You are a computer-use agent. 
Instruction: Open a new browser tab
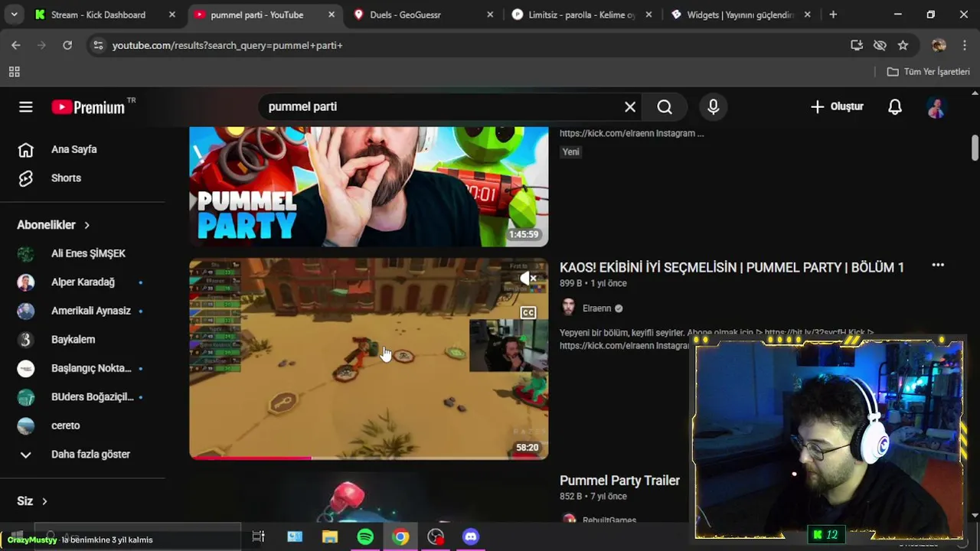(x=833, y=15)
